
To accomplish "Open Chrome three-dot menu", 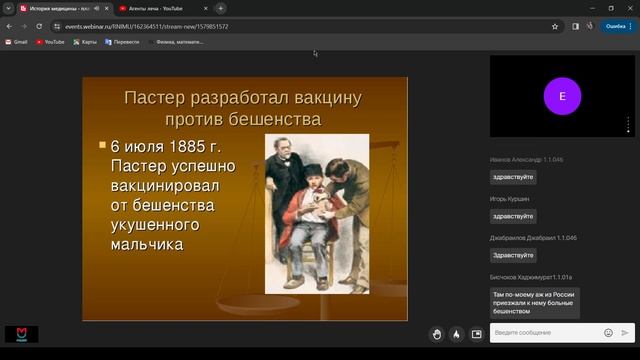I will pyautogui.click(x=631, y=27).
